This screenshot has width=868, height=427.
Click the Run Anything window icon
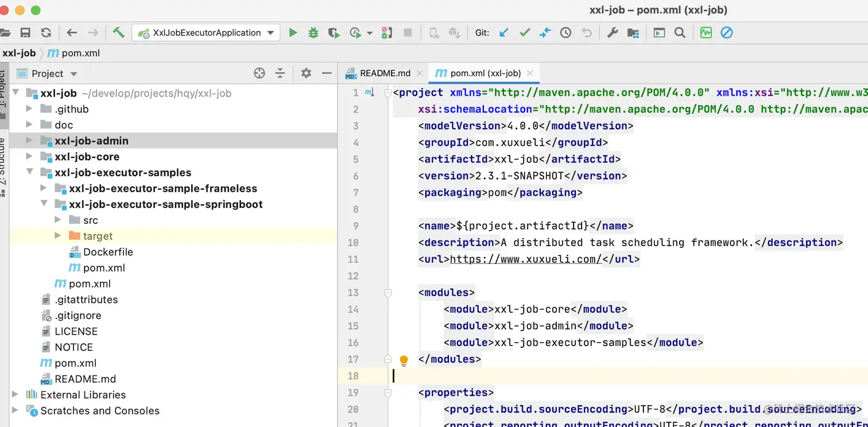[659, 33]
